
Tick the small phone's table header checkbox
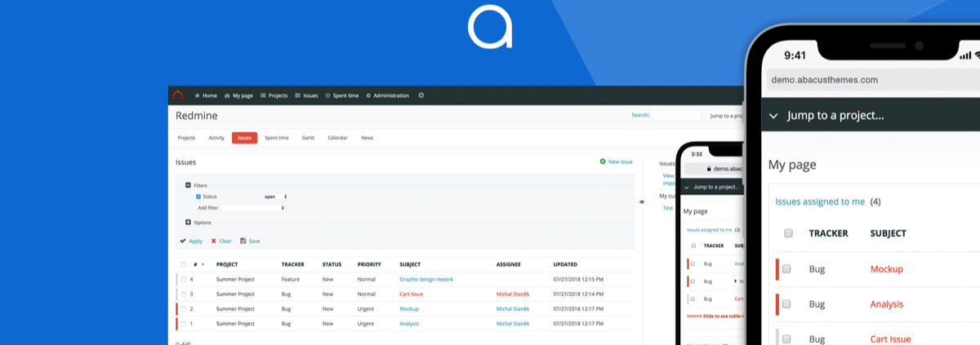pyautogui.click(x=693, y=245)
